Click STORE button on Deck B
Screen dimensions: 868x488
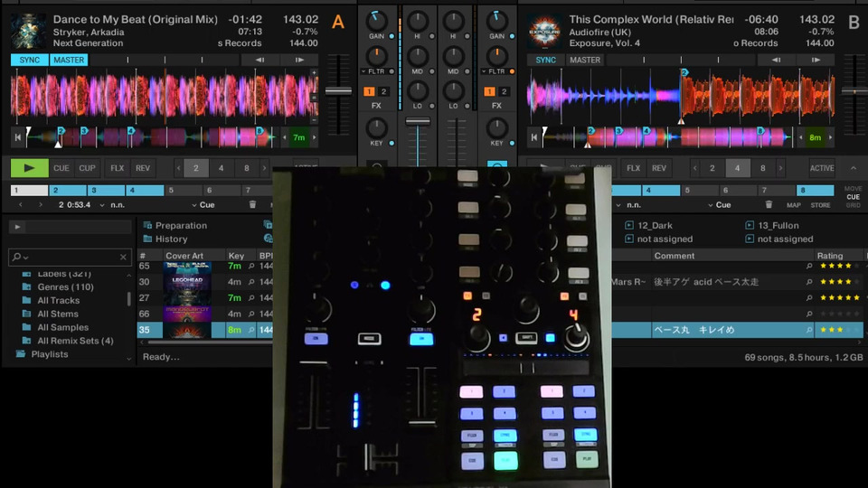pos(820,205)
